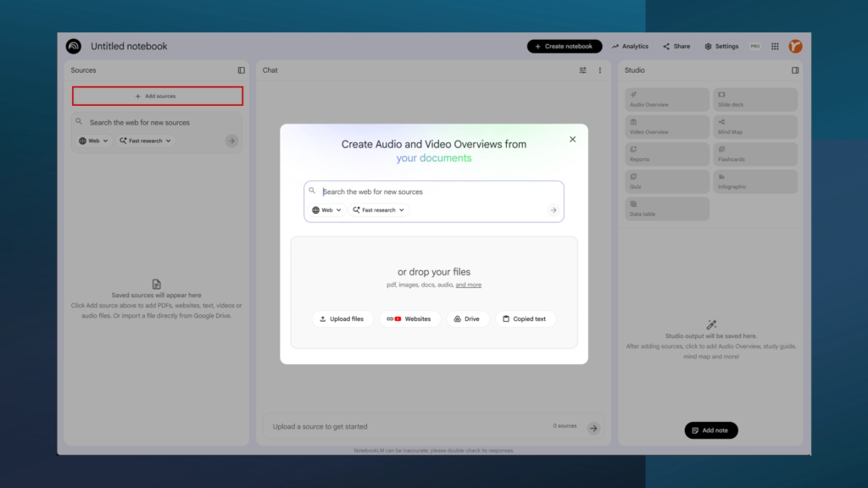Select the Copied text option
Viewport: 868px width, 488px height.
[525, 319]
